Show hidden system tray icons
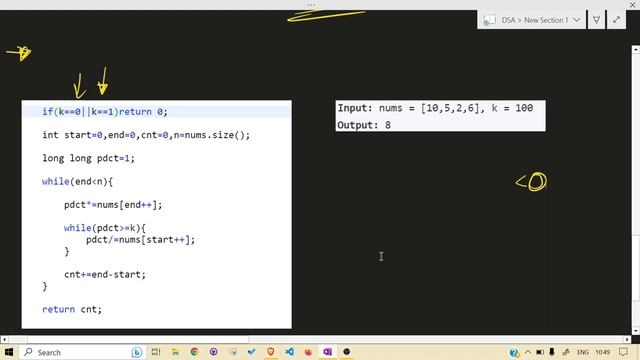 pyautogui.click(x=527, y=352)
